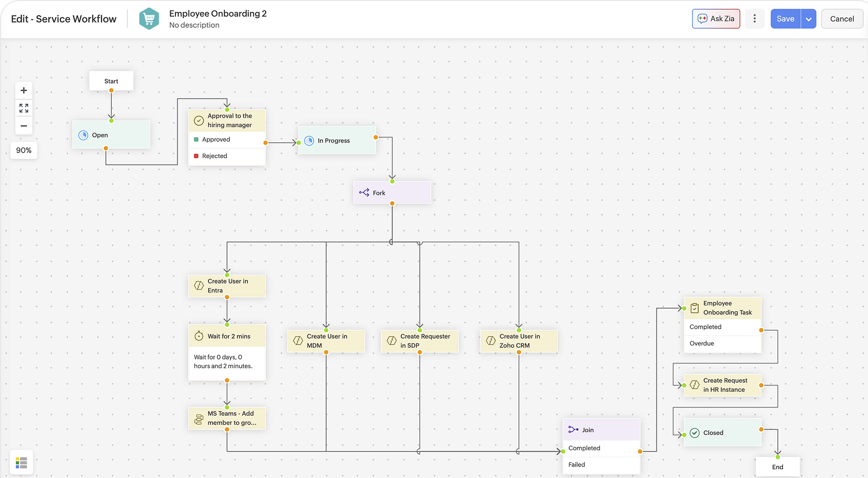Click the zoom-in plus icon

click(x=23, y=90)
